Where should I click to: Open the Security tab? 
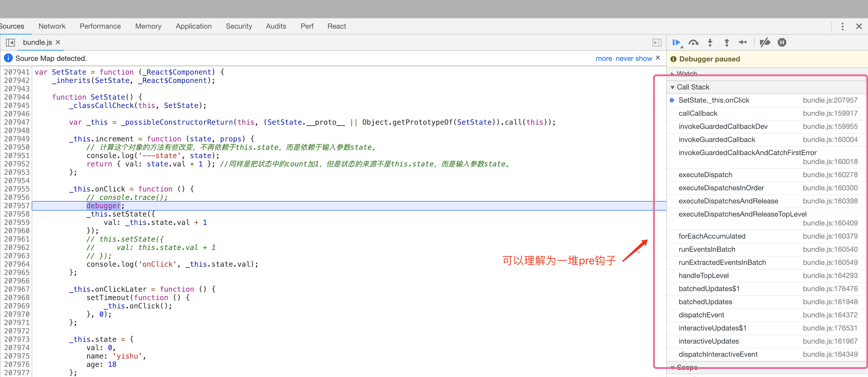(x=239, y=26)
